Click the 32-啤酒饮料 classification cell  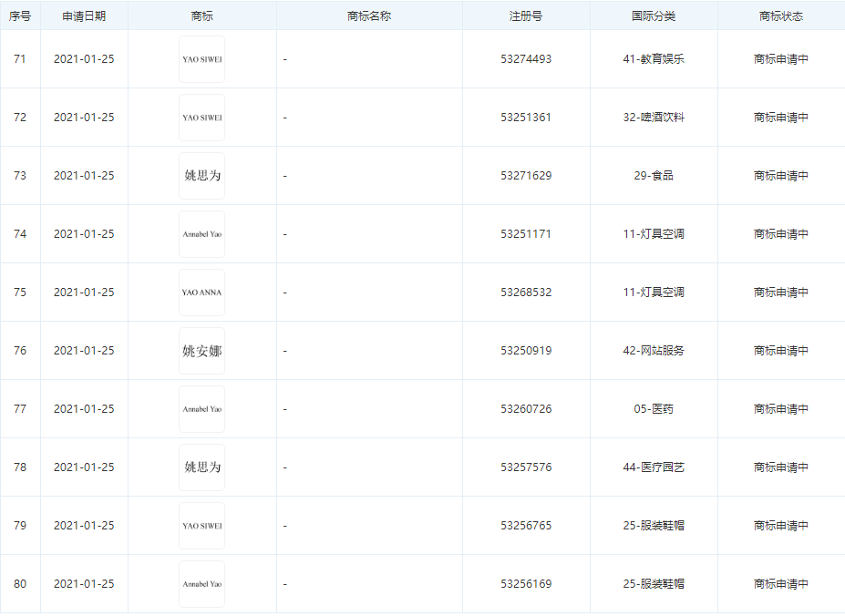pos(654,118)
